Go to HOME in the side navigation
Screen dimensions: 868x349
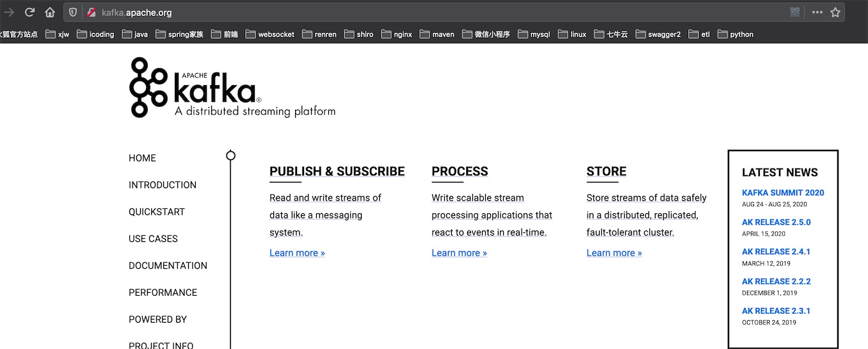(x=142, y=158)
